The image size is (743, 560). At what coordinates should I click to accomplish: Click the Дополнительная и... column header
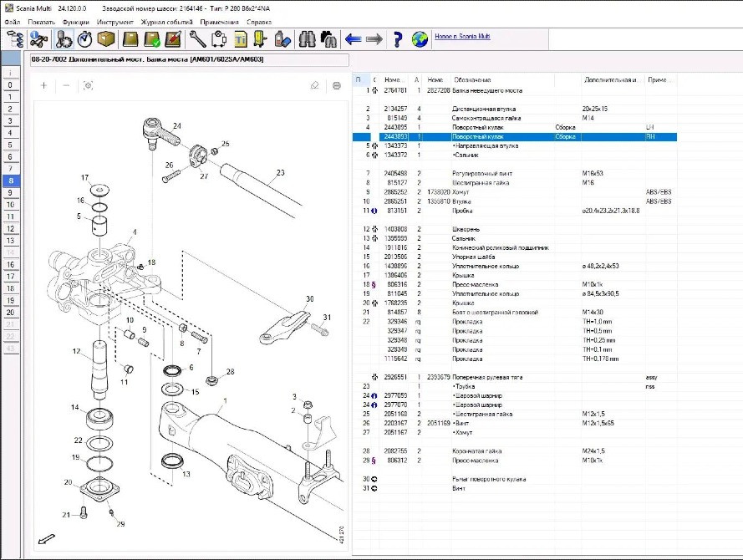click(613, 80)
